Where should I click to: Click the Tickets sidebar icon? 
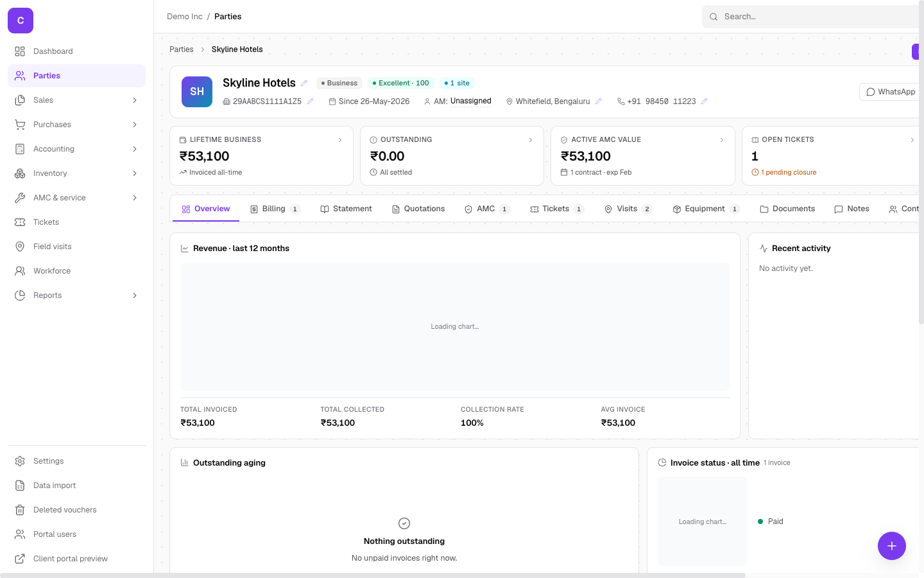coord(20,222)
